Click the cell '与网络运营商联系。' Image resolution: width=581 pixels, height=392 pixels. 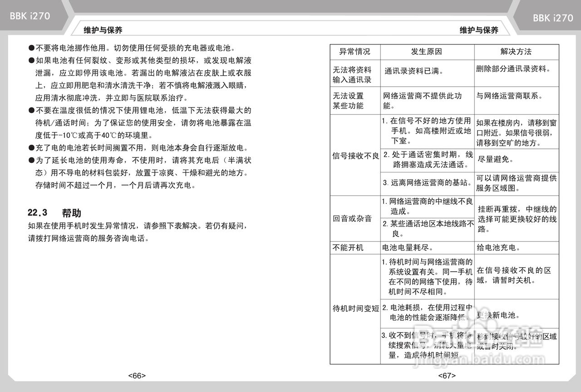pyautogui.click(x=509, y=96)
